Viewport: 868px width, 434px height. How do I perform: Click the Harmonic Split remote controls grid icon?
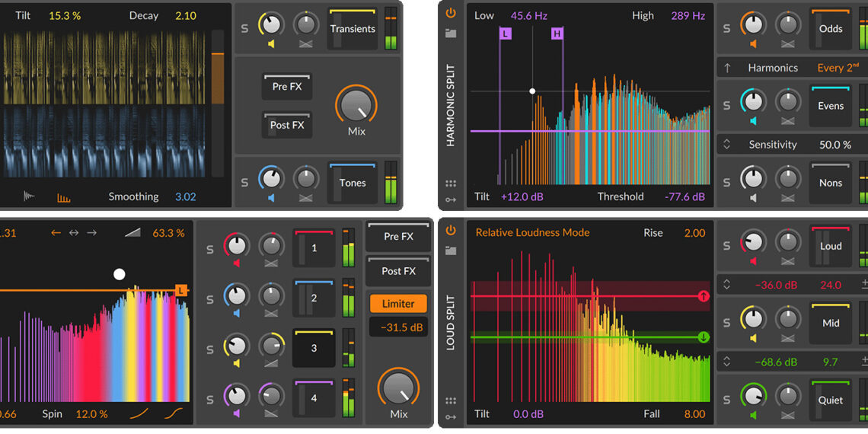point(451,183)
